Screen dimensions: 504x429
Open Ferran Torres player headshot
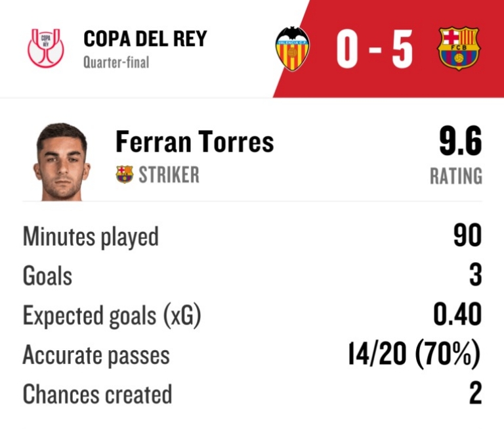(62, 161)
